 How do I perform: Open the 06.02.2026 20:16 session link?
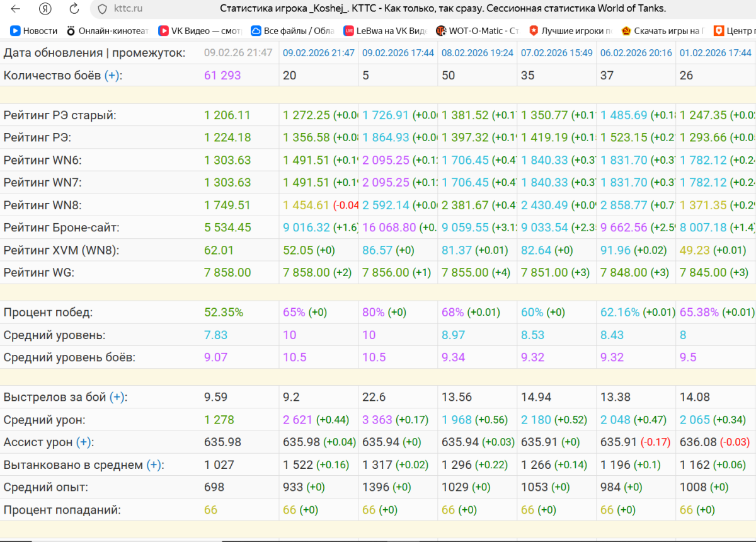(x=636, y=54)
